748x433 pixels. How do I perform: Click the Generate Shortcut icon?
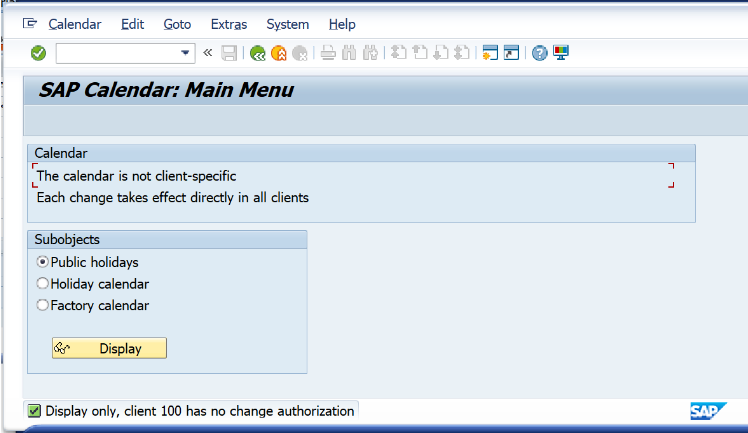[511, 52]
